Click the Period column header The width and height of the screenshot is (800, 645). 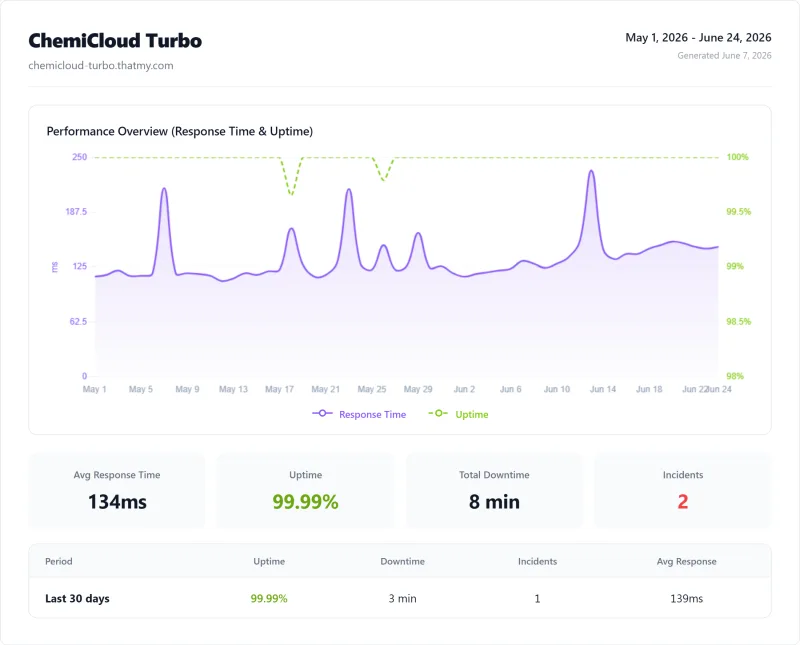[x=59, y=561]
